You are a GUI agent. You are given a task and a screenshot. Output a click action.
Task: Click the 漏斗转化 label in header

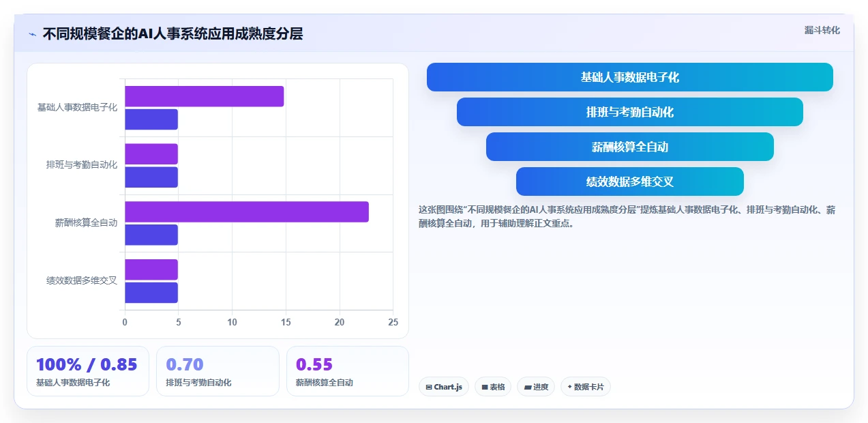(x=822, y=31)
